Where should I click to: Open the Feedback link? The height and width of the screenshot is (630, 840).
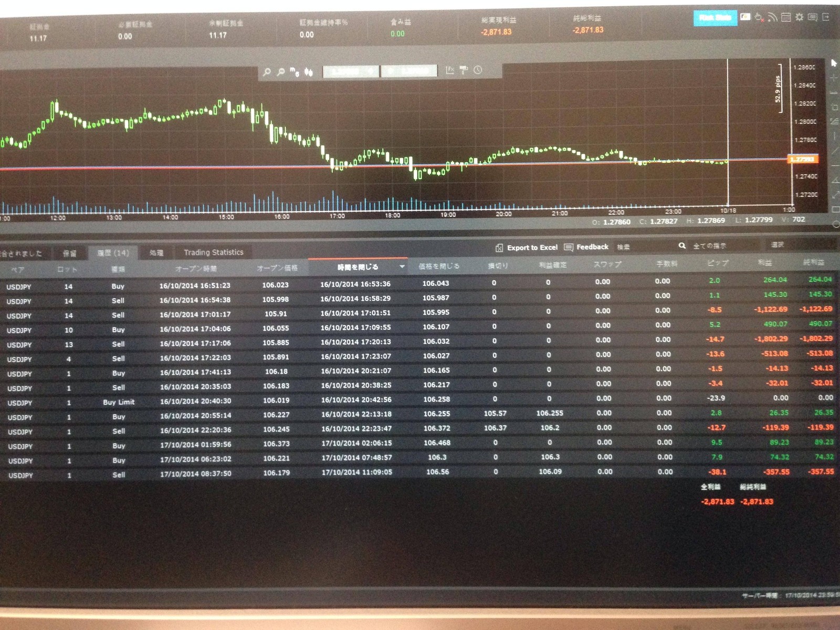(x=586, y=247)
